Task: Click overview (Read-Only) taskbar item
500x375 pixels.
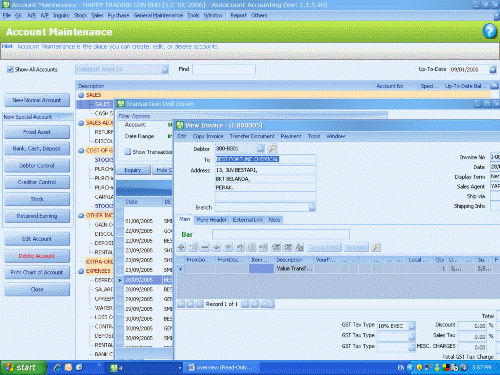Action: (x=221, y=368)
